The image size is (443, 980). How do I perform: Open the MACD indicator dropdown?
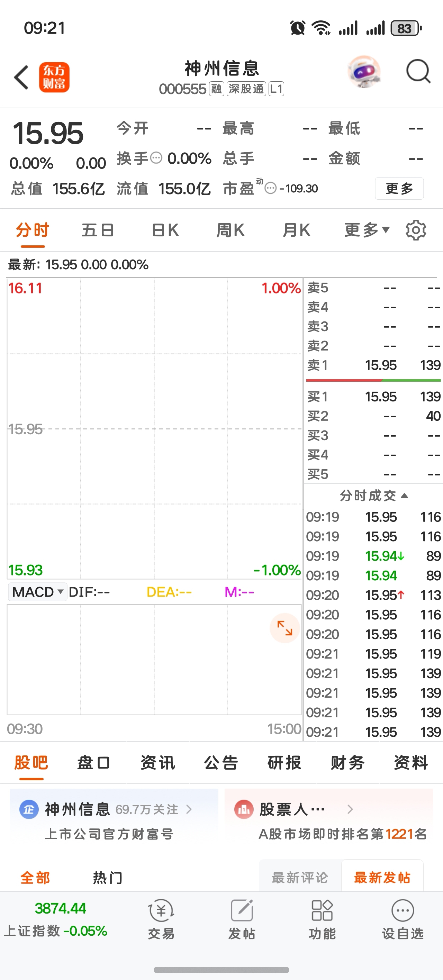[x=38, y=592]
